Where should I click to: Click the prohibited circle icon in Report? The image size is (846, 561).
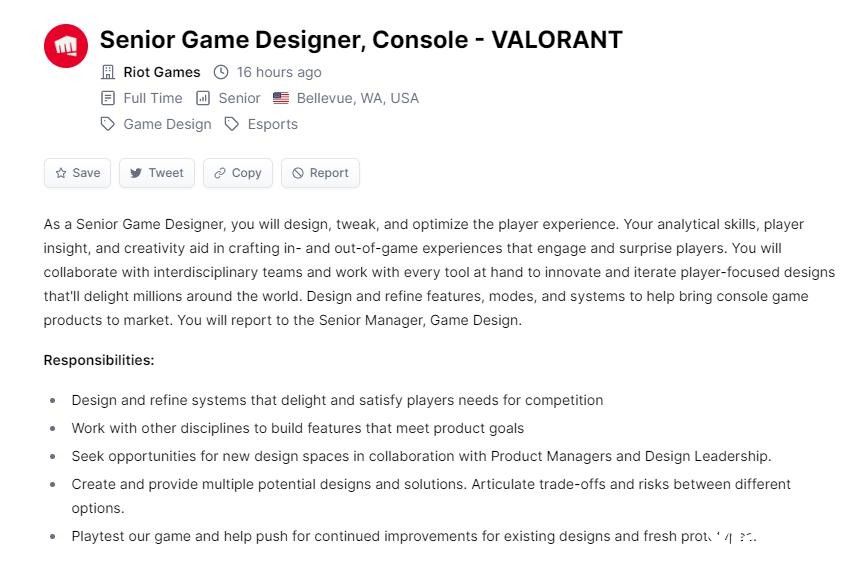298,173
